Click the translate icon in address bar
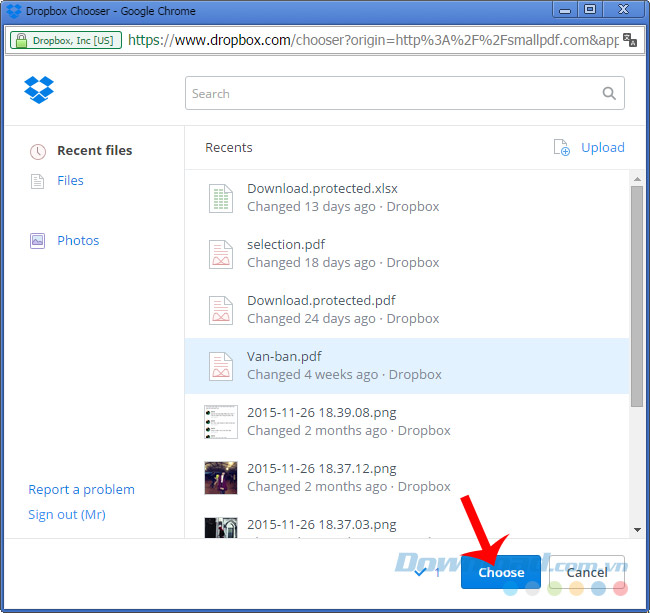 pyautogui.click(x=630, y=40)
